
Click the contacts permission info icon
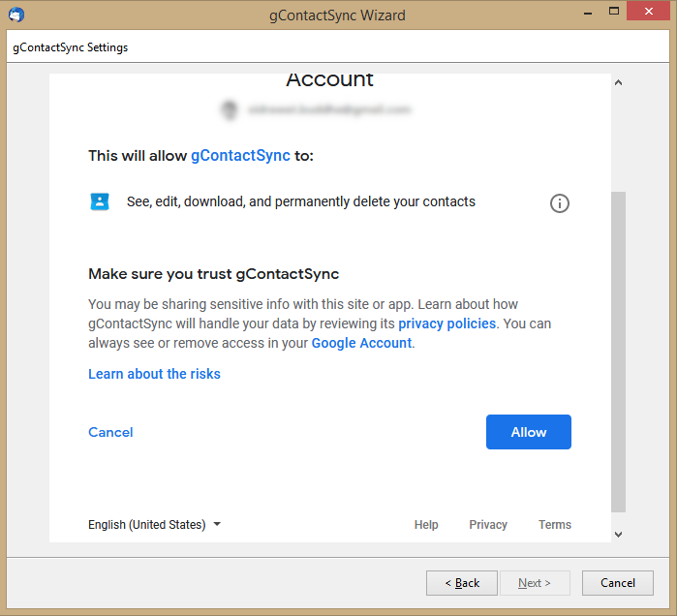[x=559, y=202]
